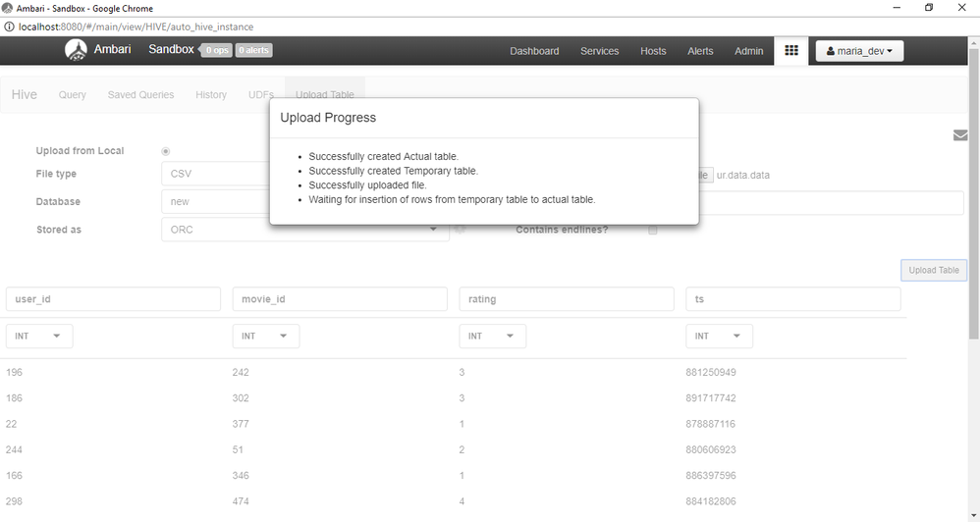Open the File type CSV dropdown

tap(216, 174)
